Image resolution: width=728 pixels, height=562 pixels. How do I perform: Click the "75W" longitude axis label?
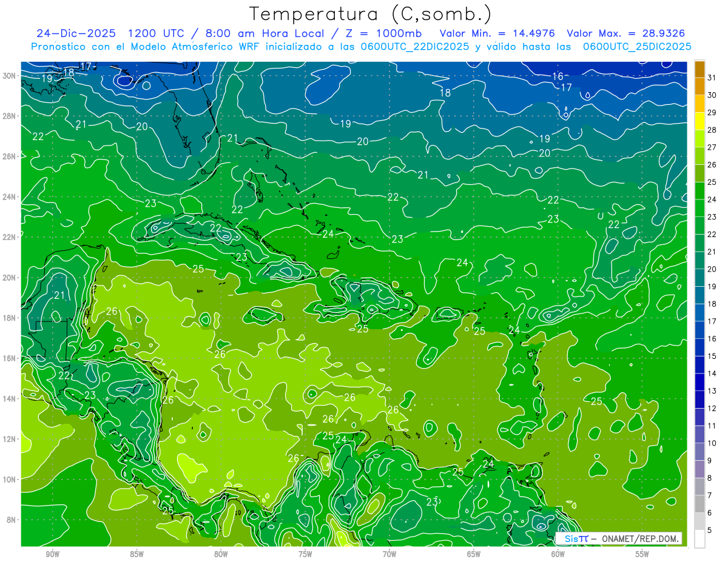(305, 554)
